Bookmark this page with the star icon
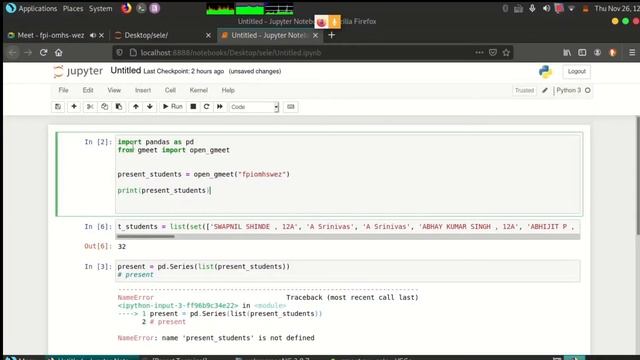640x360 pixels. (506, 53)
